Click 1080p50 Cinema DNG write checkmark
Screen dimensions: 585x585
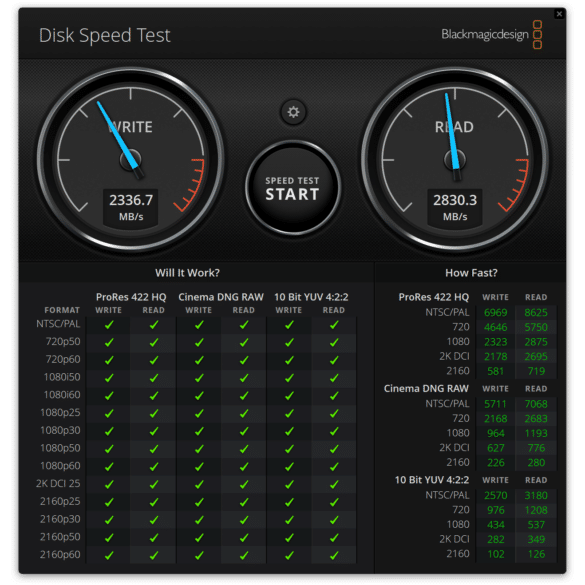[199, 448]
